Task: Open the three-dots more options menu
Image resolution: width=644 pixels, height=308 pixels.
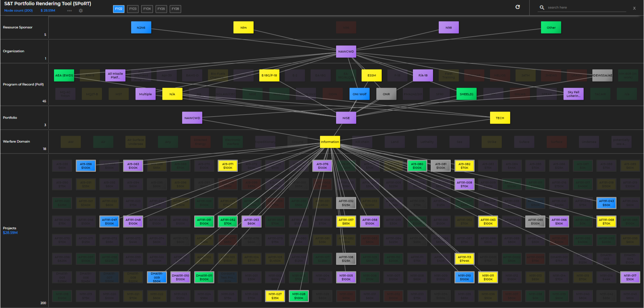Action: click(69, 11)
